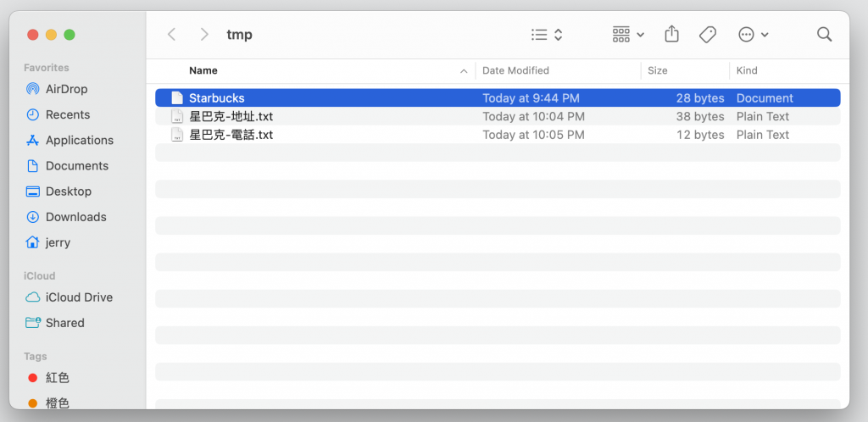Image resolution: width=868 pixels, height=422 pixels.
Task: Select the red 紅色 tag
Action: [x=58, y=378]
